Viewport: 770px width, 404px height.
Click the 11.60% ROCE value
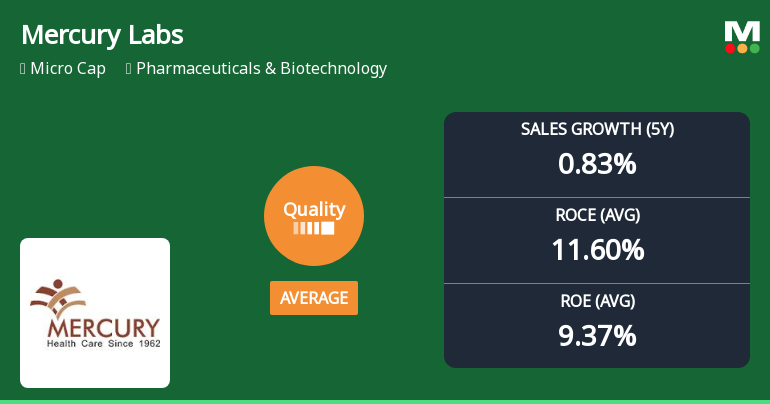pos(597,250)
